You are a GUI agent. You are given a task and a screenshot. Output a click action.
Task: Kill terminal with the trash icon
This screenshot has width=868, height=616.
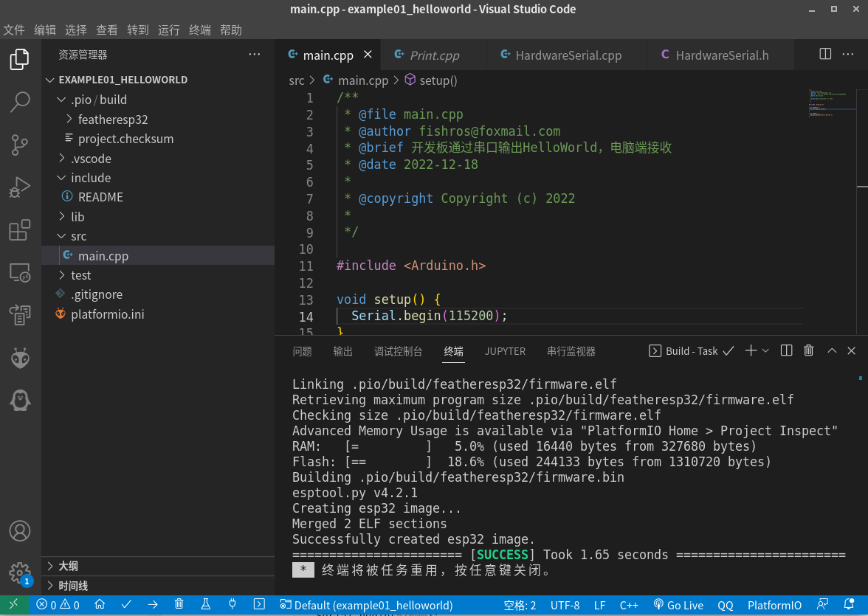click(808, 351)
